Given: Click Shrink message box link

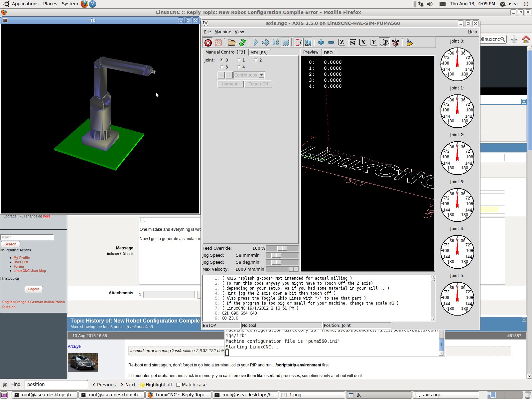Looking at the screenshot, I should tap(128, 253).
